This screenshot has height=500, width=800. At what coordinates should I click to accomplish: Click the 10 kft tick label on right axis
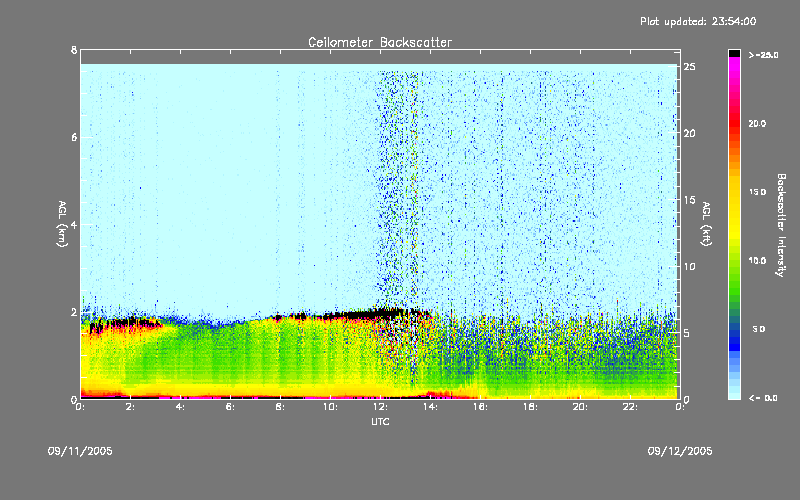tap(690, 267)
